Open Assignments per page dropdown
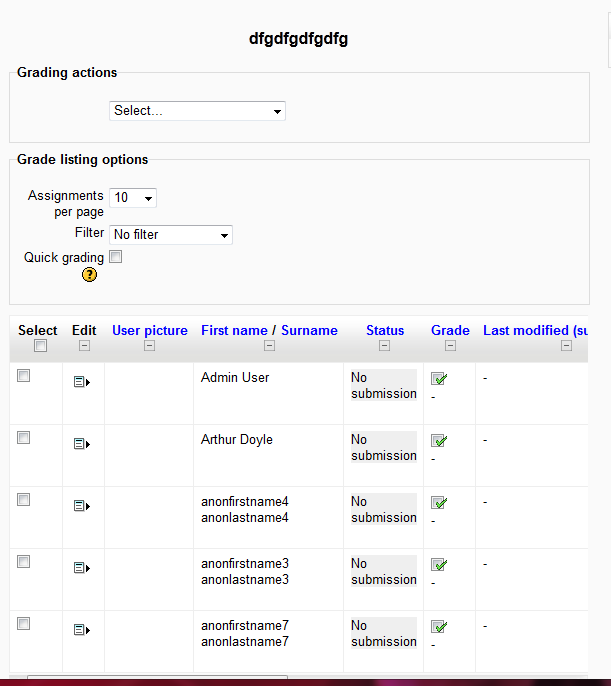Image resolution: width=611 pixels, height=686 pixels. (133, 198)
